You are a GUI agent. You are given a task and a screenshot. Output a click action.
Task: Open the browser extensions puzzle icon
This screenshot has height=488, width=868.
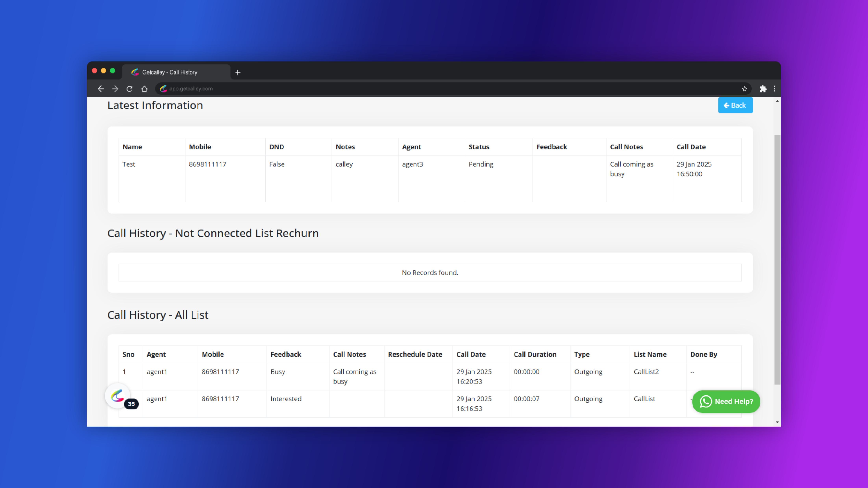coord(763,89)
